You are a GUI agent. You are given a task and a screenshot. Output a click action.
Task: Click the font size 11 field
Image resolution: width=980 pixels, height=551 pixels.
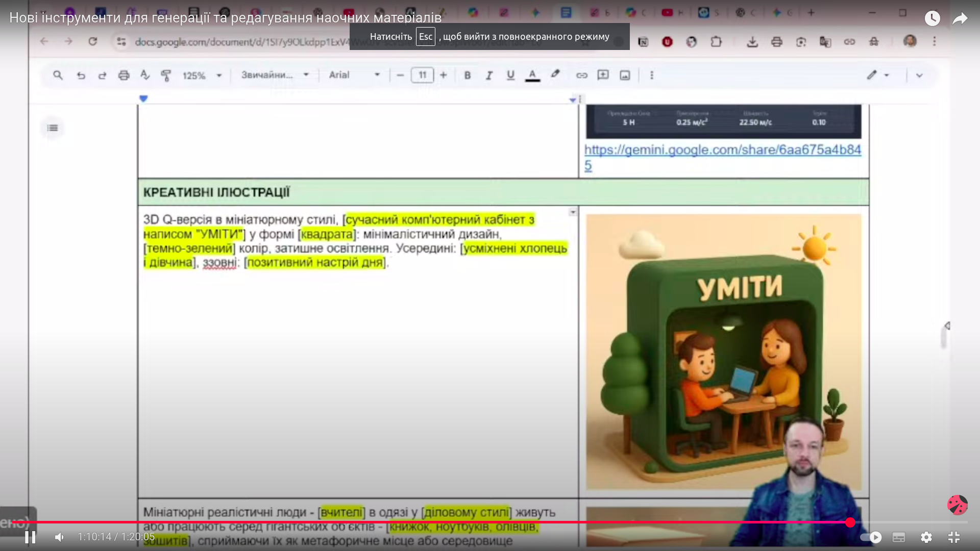click(422, 76)
